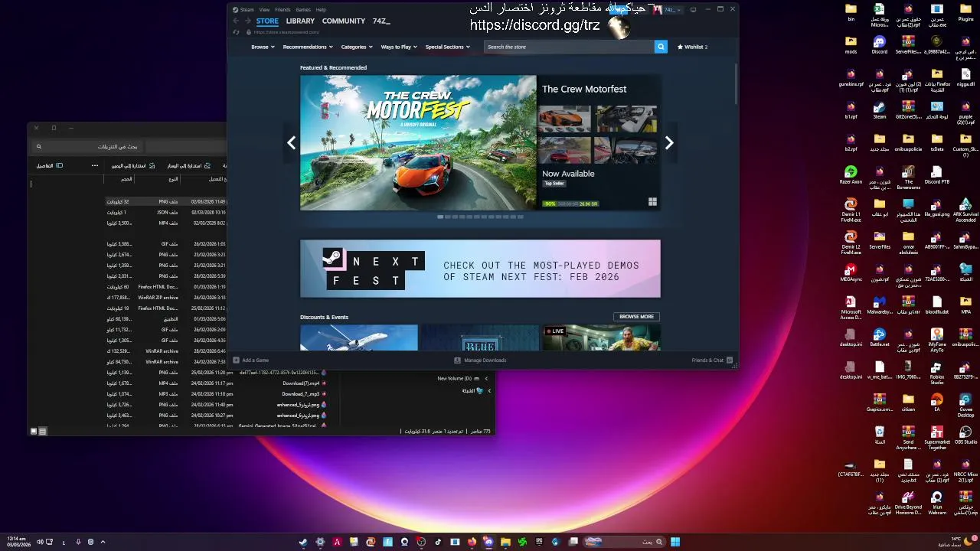Open OBS Studio desktop shortcut
The height and width of the screenshot is (551, 980).
[x=965, y=435]
